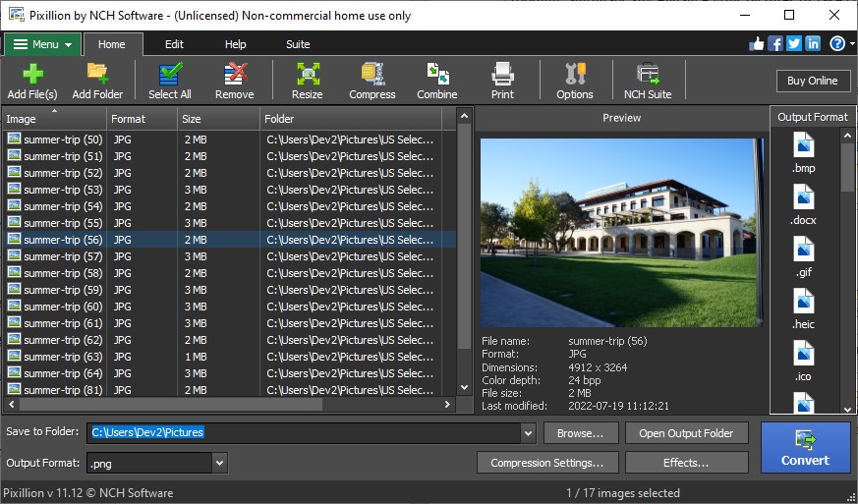The height and width of the screenshot is (504, 858).
Task: Sort list by Image column header
Action: click(54, 119)
